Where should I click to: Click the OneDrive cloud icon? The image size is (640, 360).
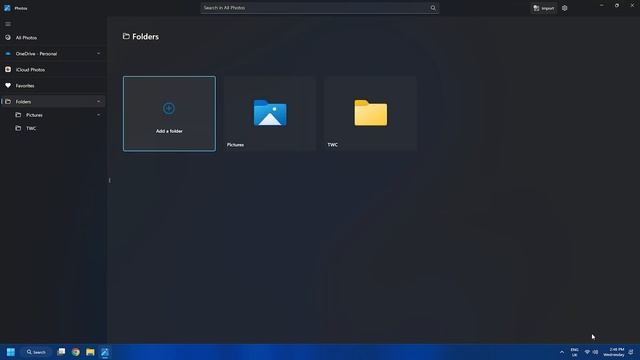(x=8, y=54)
